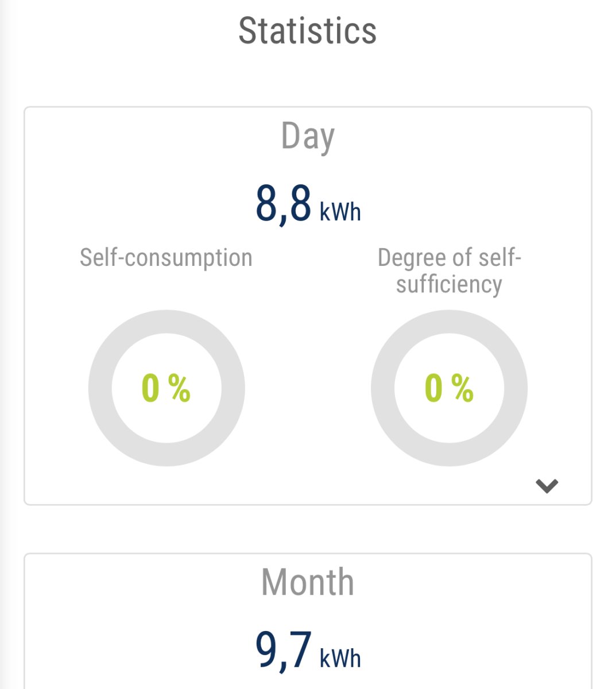The width and height of the screenshot is (616, 689).
Task: Select the Self-consumption label
Action: [x=166, y=258]
